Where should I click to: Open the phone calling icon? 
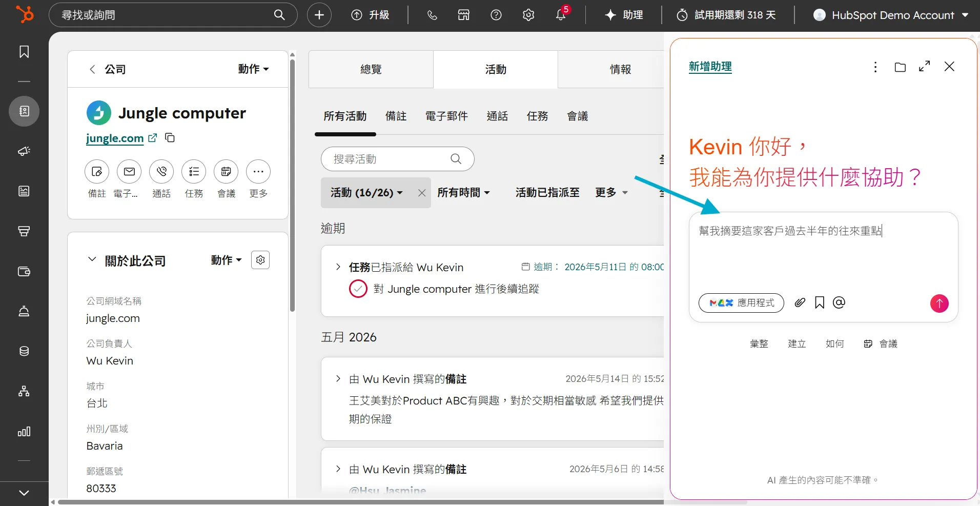click(x=432, y=15)
